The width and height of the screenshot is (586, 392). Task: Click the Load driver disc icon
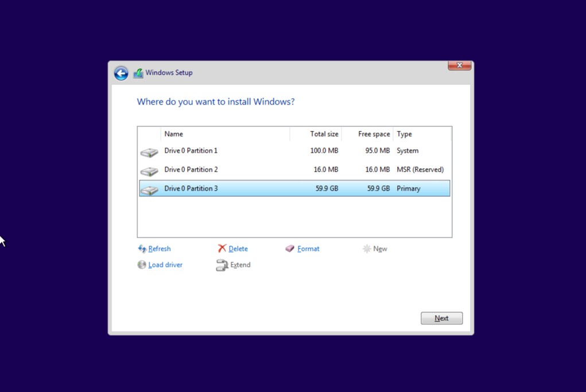(142, 265)
